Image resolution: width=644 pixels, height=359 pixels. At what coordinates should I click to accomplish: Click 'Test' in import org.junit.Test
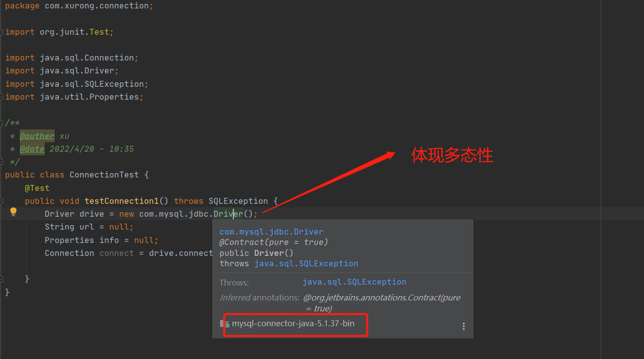(99, 32)
